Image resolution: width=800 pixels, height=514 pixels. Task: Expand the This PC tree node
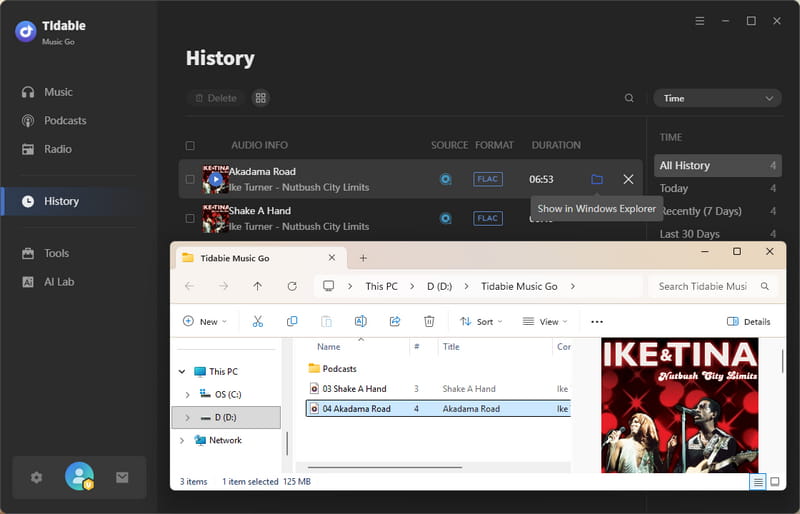(x=182, y=371)
